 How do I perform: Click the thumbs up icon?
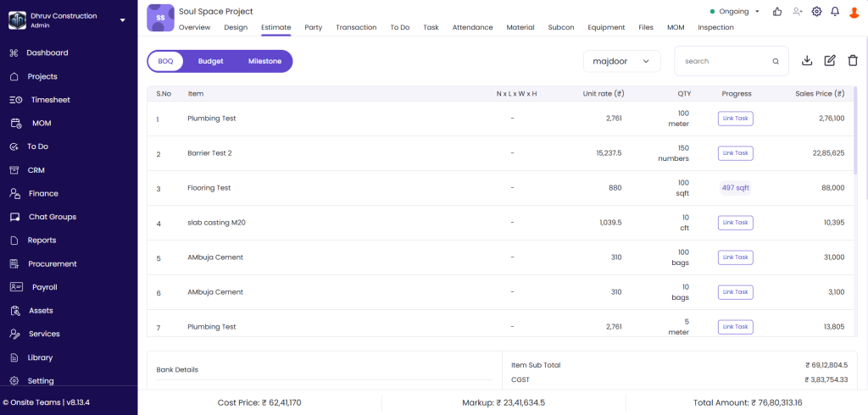point(777,12)
